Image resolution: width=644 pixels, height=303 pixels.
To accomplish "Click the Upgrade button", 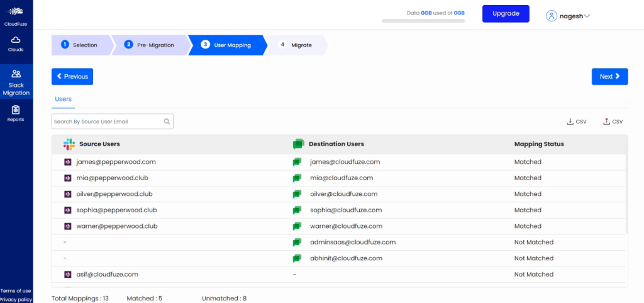I will point(506,14).
